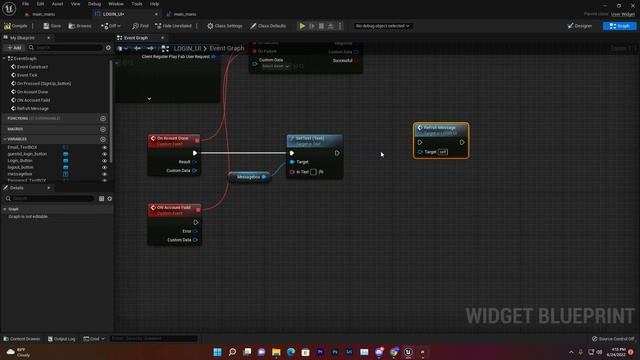The image size is (640, 360).
Task: Save the blueprint using the Save button
Action: coord(52,26)
